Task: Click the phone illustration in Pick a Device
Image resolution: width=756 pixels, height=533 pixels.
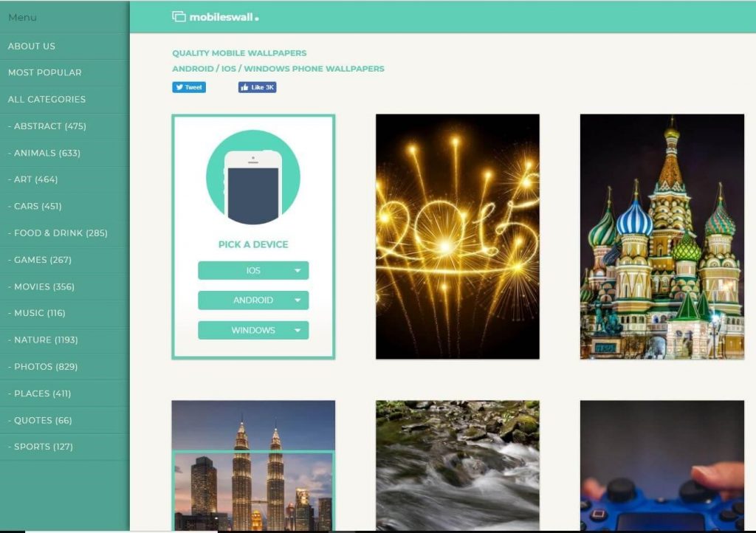Action: (x=253, y=177)
